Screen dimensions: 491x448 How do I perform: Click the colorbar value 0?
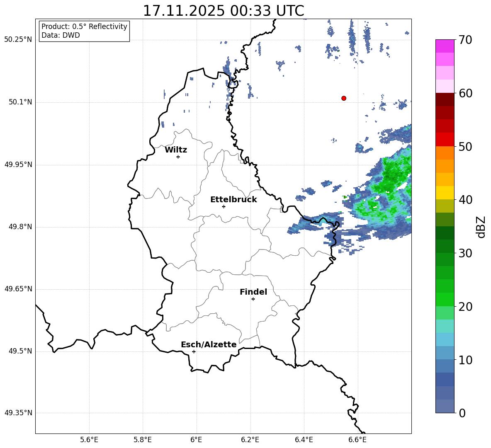pyautogui.click(x=462, y=413)
